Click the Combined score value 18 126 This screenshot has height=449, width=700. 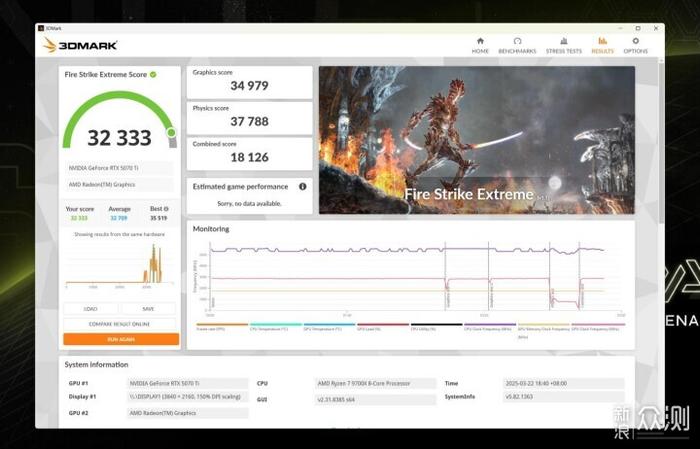(x=249, y=157)
